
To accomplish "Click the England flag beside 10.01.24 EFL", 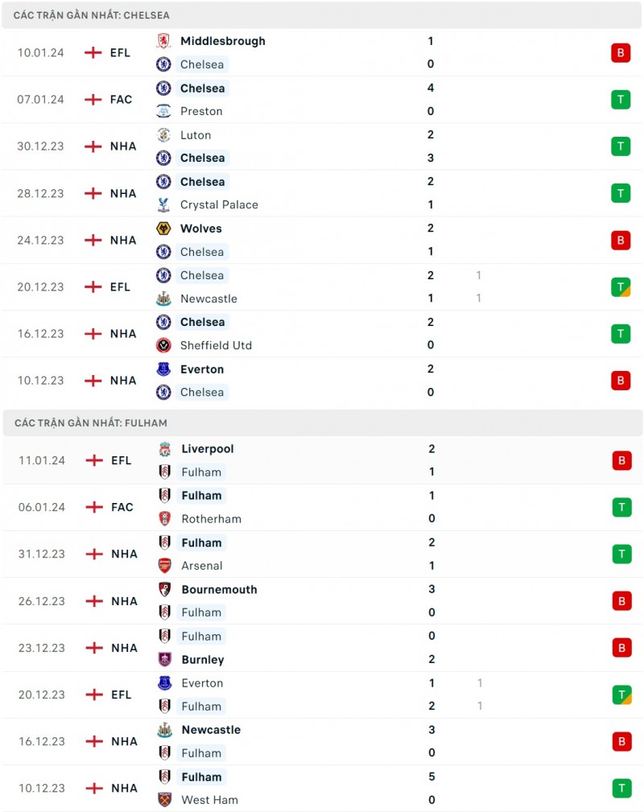I will (x=93, y=53).
